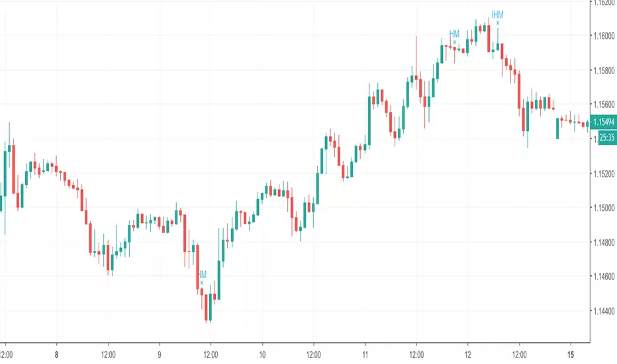
Task: Click the 1.15000 price axis label
Action: [x=604, y=208]
